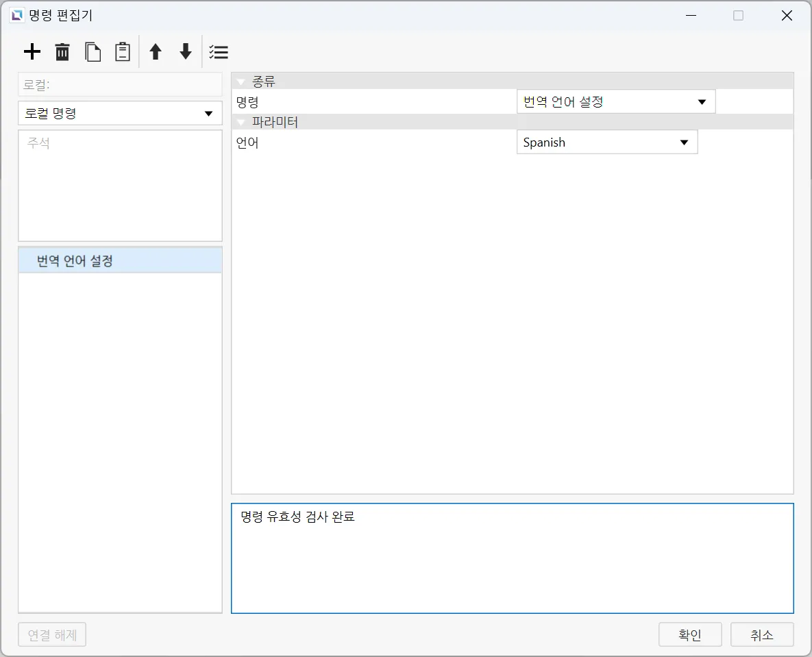The width and height of the screenshot is (812, 657).
Task: Select 번역 언어 설정 in command list
Action: pos(120,261)
